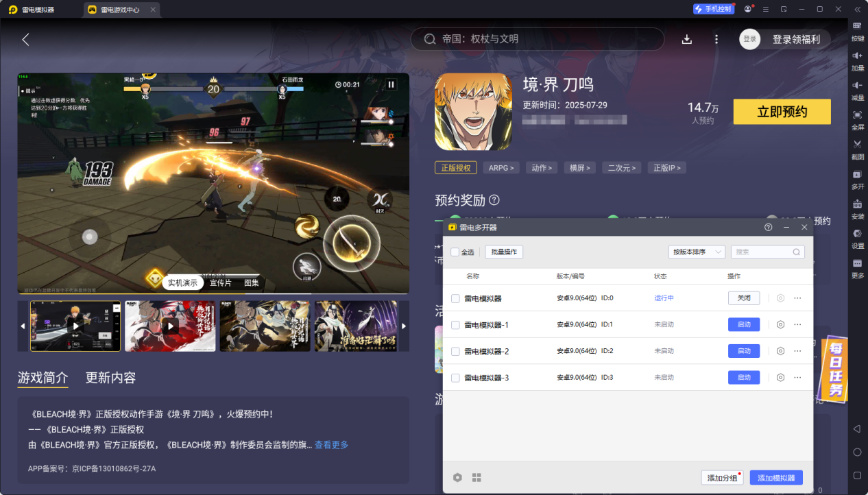The image size is (868, 495).
Task: Select the 实机演示 preview tab
Action: (182, 282)
